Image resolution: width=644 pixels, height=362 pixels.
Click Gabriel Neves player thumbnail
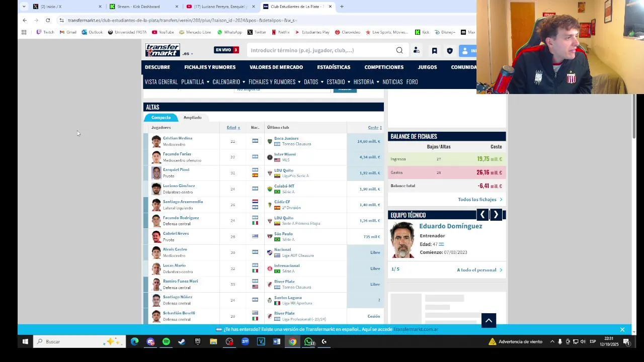156,236
